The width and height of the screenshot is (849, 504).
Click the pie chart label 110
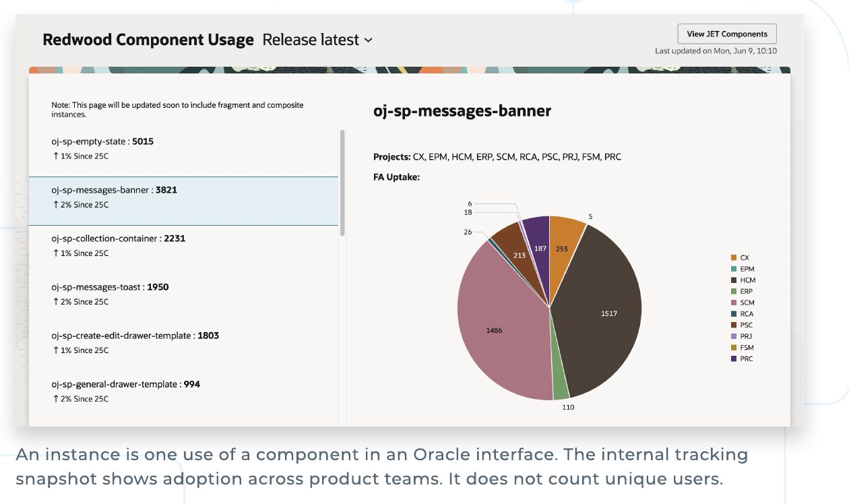point(568,408)
